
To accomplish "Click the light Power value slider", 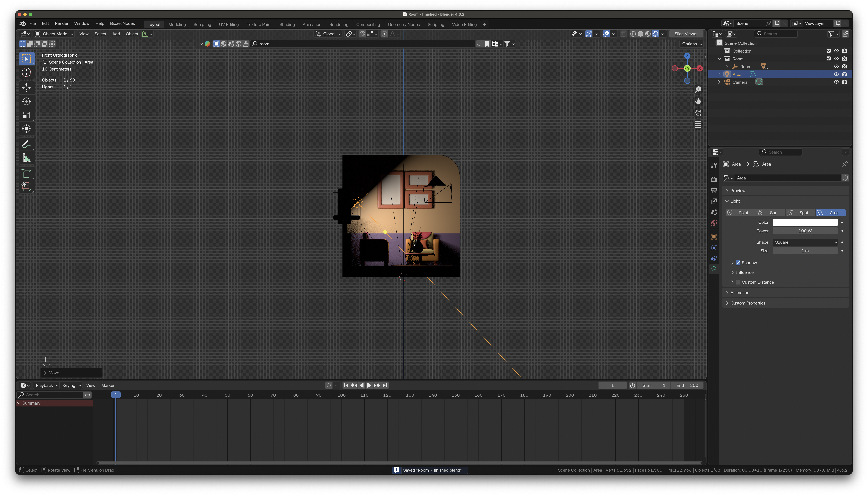I will 805,231.
